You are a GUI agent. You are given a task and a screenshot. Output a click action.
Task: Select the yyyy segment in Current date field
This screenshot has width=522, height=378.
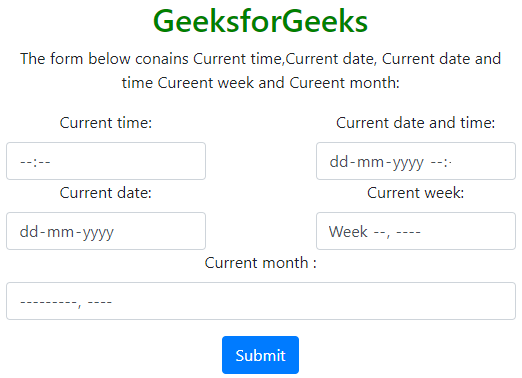pyautogui.click(x=98, y=233)
